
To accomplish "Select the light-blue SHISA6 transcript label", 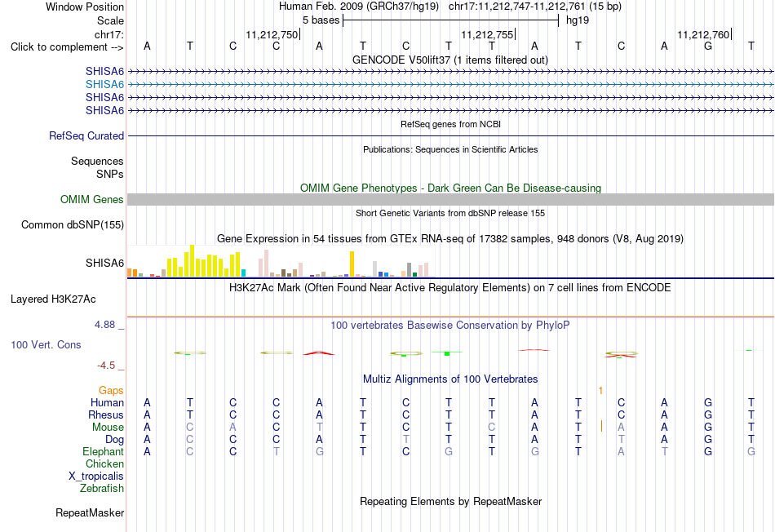I will pos(104,84).
